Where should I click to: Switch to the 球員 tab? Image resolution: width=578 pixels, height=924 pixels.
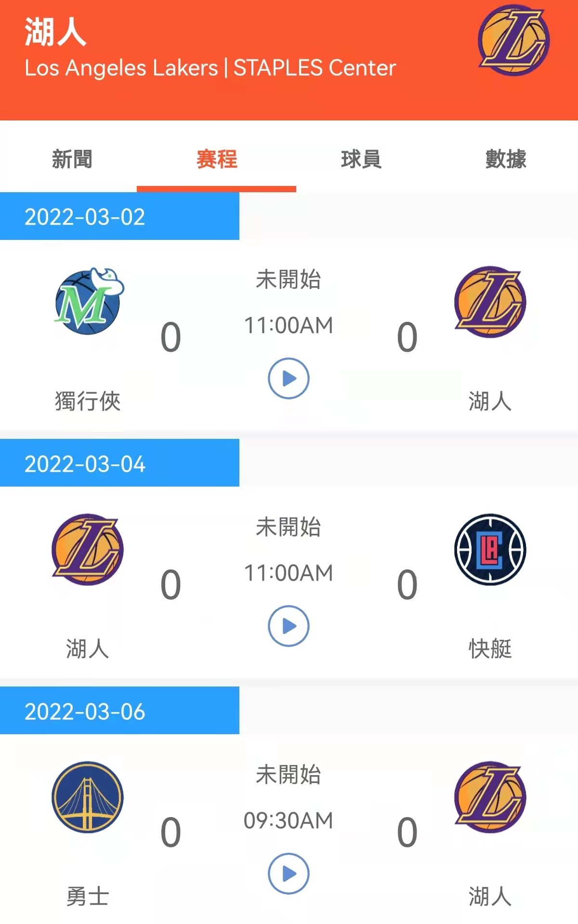(361, 159)
